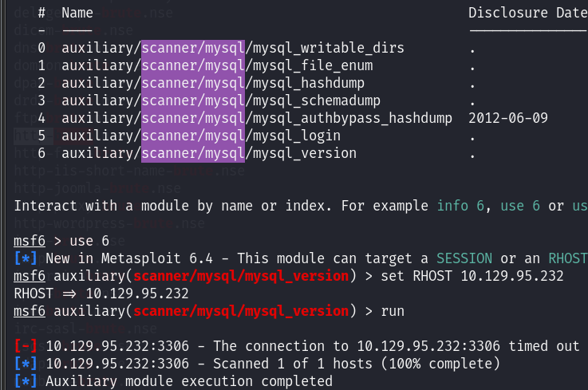The image size is (588, 390).
Task: Click the Disclosure Date column header
Action: point(528,13)
